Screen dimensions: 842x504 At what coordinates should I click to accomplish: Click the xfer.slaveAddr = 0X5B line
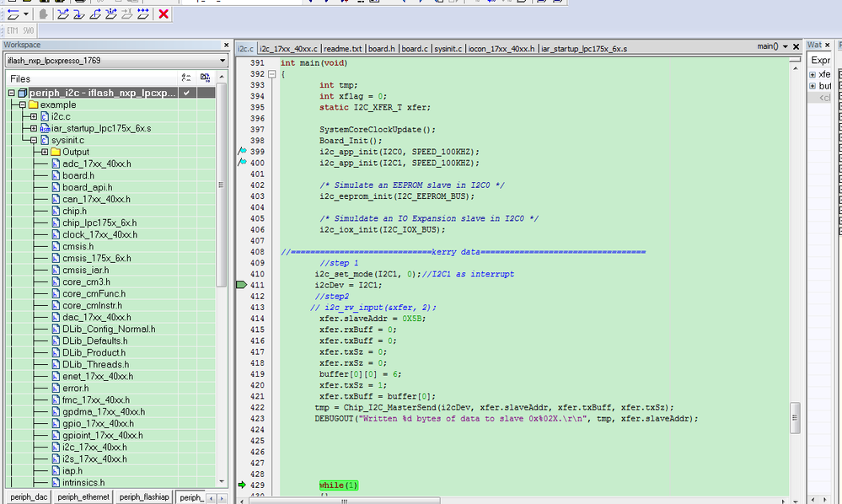click(x=373, y=319)
